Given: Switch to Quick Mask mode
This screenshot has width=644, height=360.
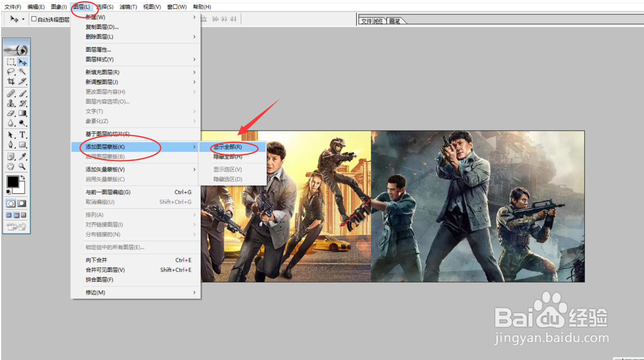Looking at the screenshot, I should coord(22,203).
